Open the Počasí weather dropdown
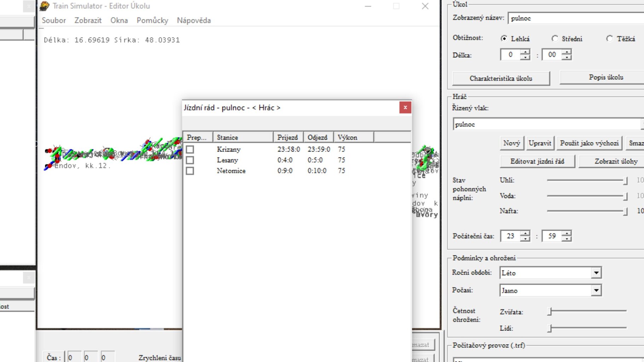 (x=596, y=291)
